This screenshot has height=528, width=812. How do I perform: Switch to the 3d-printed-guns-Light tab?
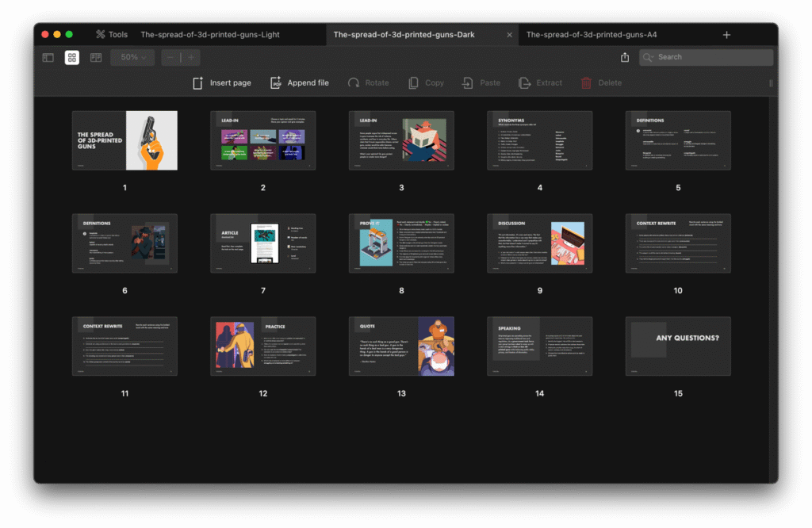coord(209,35)
